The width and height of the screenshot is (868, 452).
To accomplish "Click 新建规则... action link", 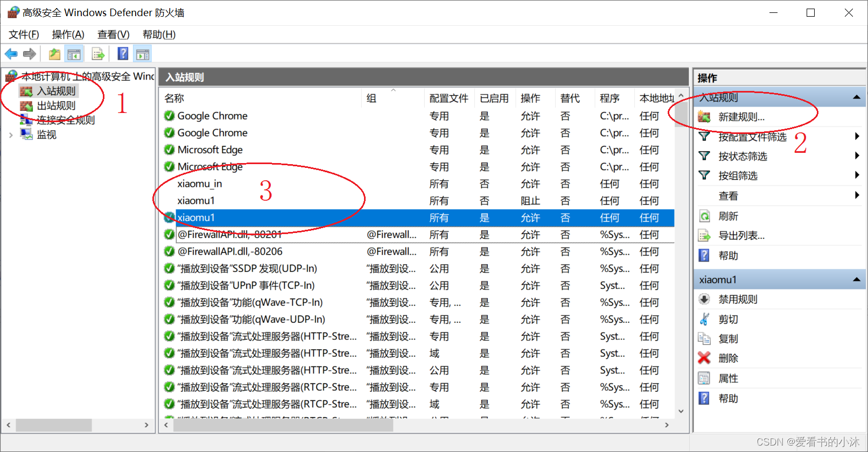I will point(741,117).
